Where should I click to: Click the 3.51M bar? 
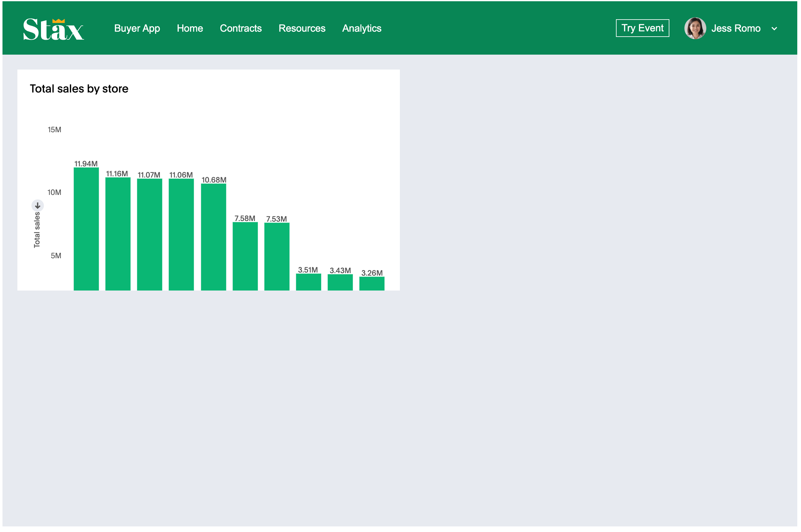coord(308,282)
